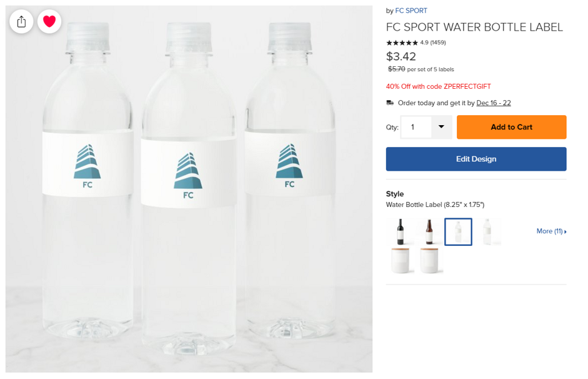Viewport: 588px width, 379px height.
Task: Click the middle water bottle FC logo
Action: coord(188,175)
